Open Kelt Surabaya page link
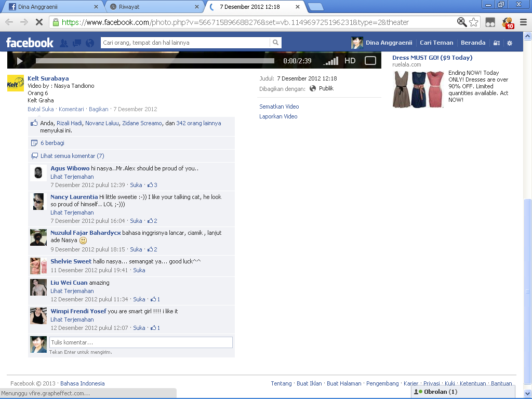Image resolution: width=532 pixels, height=399 pixels. coord(48,78)
